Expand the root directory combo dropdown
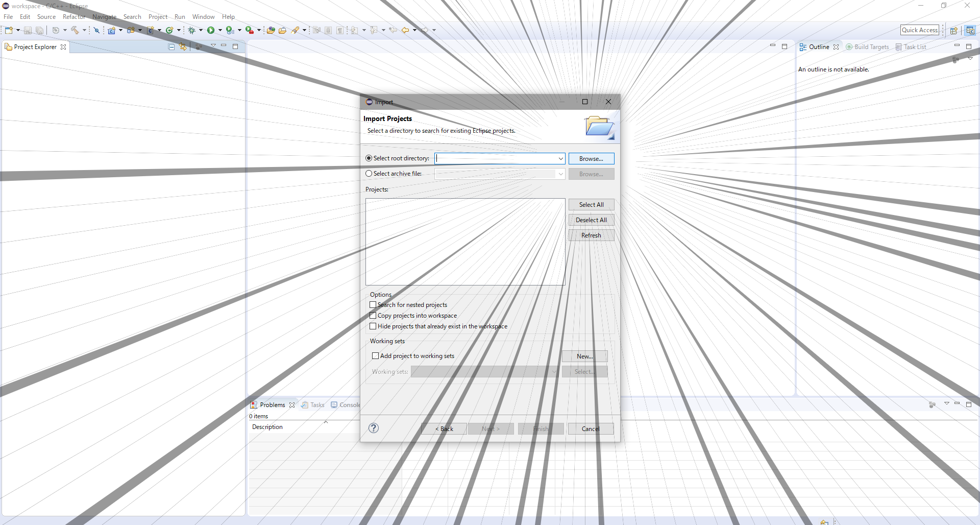The width and height of the screenshot is (980, 525). click(560, 159)
